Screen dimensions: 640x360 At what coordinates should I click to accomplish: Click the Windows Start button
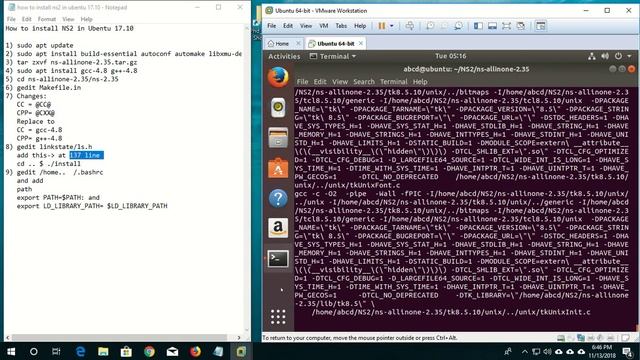[11, 351]
